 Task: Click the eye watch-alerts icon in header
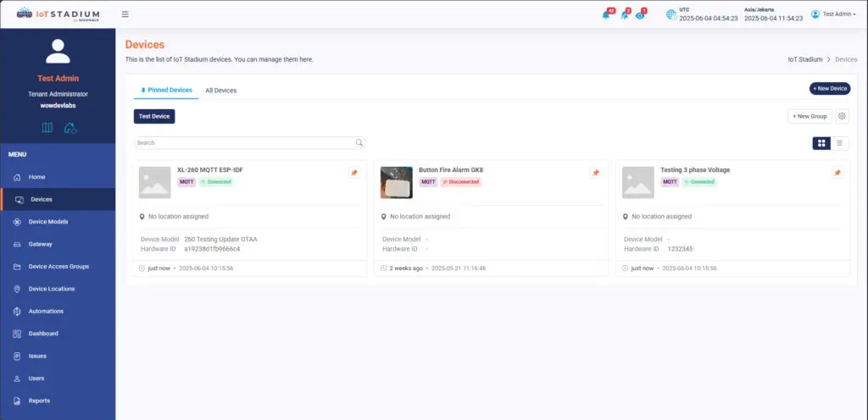tap(640, 14)
